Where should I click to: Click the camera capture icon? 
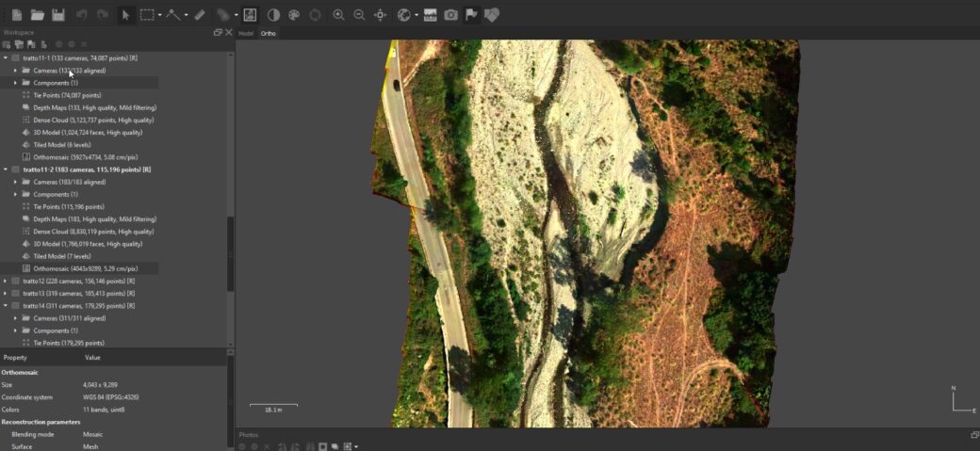point(451,15)
